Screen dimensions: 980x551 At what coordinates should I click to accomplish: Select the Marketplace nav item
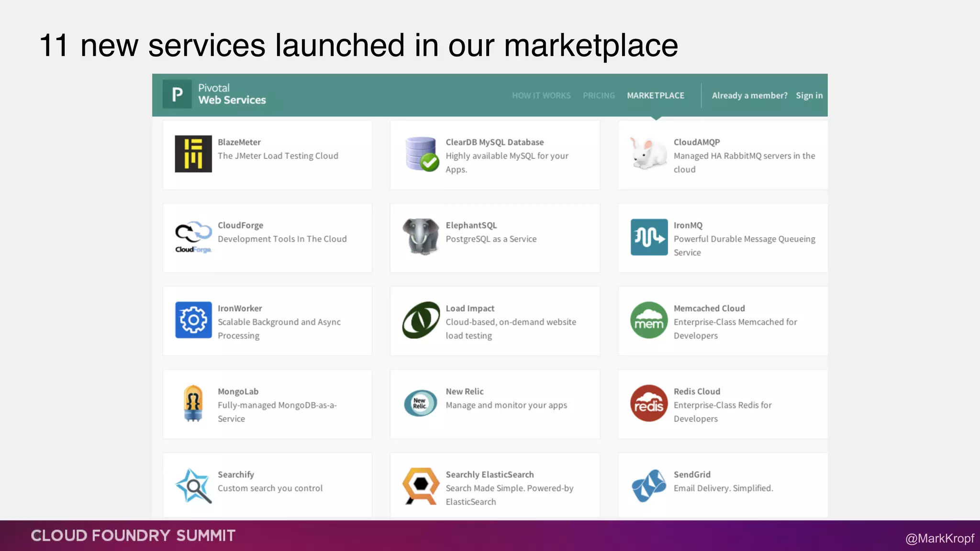coord(656,96)
